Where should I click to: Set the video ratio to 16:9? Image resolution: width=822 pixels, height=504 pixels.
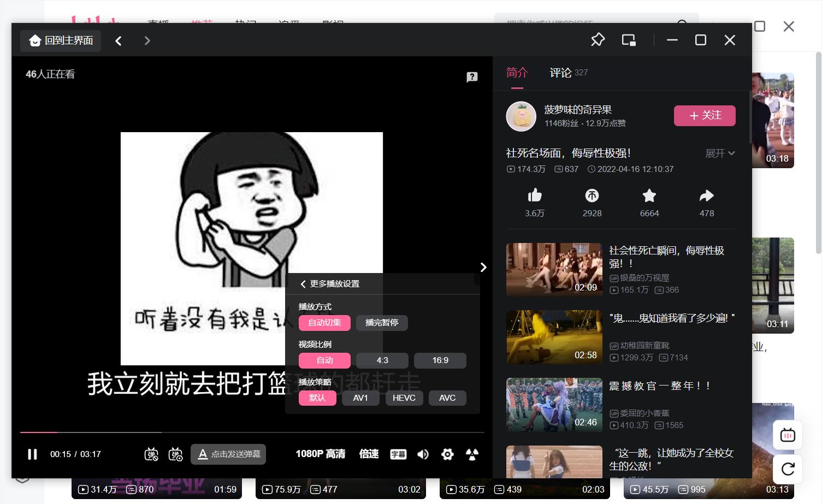pos(440,360)
